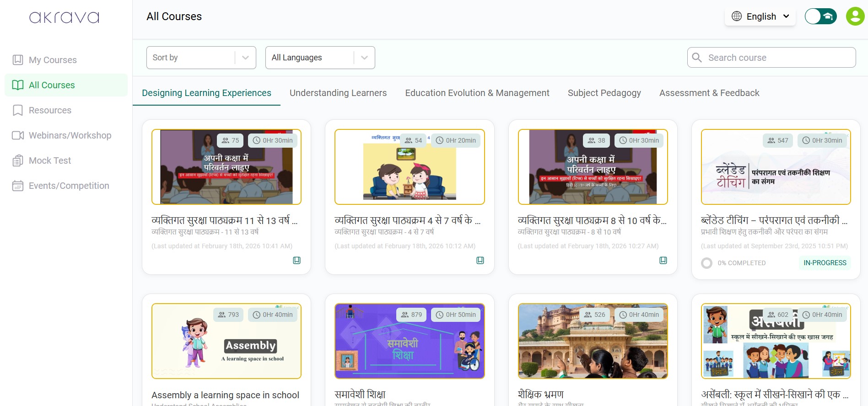The width and height of the screenshot is (868, 406).
Task: Click the bookmark icon on the 4 से 7 वर्ष course card
Action: 480,260
